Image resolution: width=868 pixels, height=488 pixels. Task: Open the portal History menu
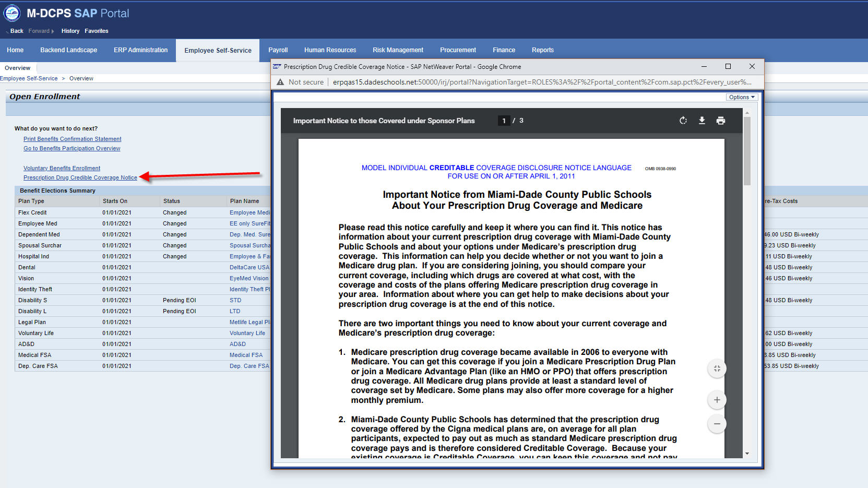coord(70,31)
